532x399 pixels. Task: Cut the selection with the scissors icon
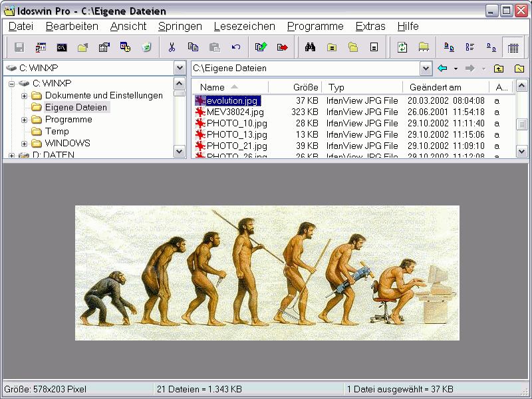[172, 47]
